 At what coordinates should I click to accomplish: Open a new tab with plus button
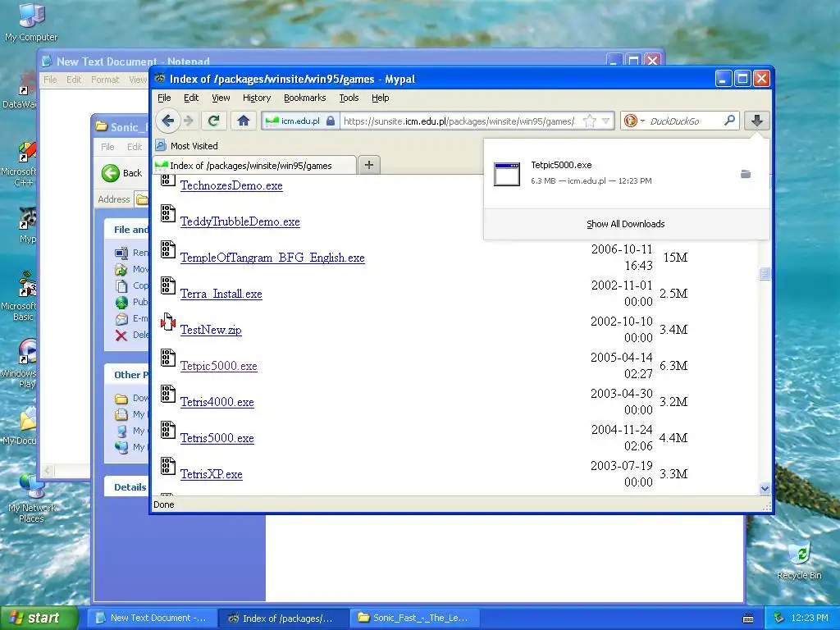pos(368,165)
